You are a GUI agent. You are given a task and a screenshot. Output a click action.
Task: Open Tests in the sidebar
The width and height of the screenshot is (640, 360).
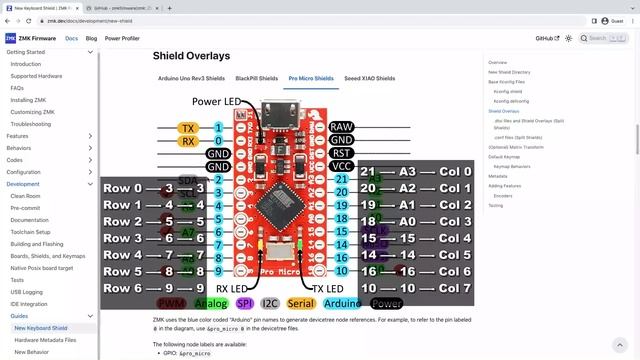tap(17, 280)
